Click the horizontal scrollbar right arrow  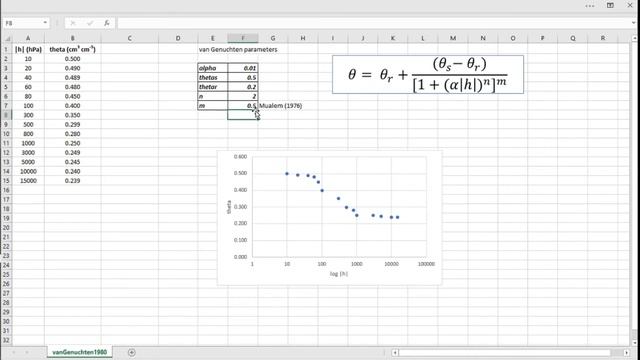pos(627,352)
